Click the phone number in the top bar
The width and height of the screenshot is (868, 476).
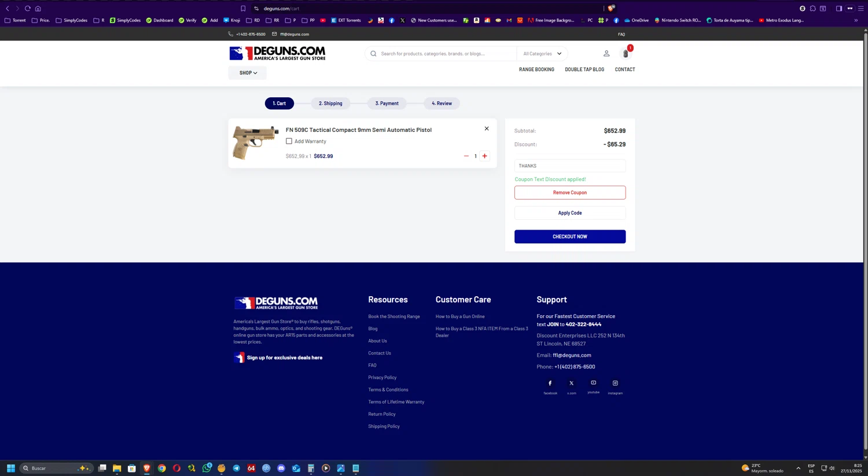pos(251,34)
